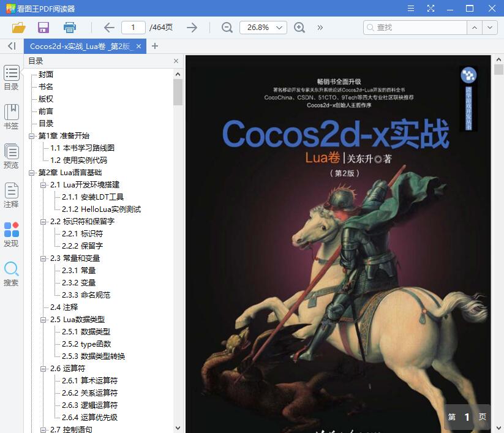Click outline scroll up arrow
Image resolution: width=504 pixels, height=433 pixels.
click(x=178, y=74)
